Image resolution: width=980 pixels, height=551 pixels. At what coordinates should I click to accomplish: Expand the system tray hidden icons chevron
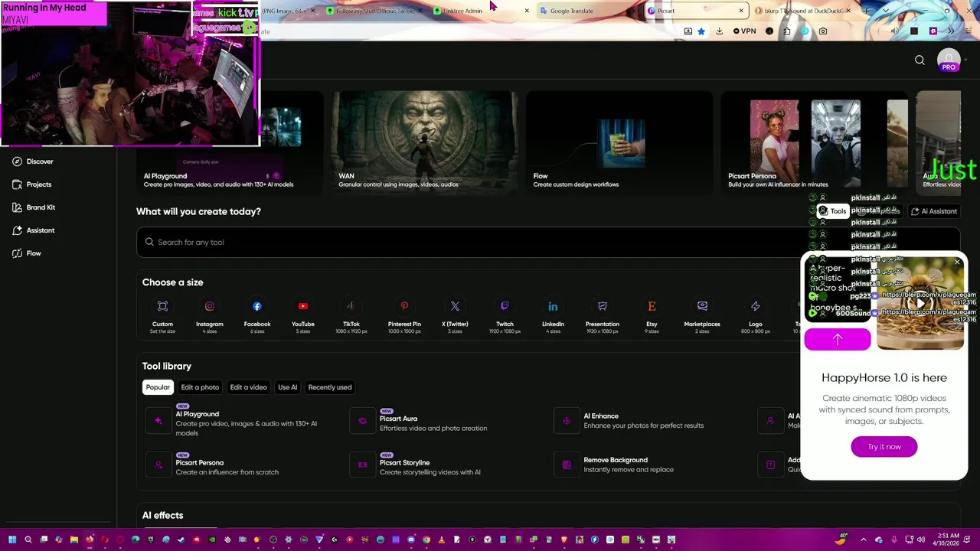(x=864, y=540)
